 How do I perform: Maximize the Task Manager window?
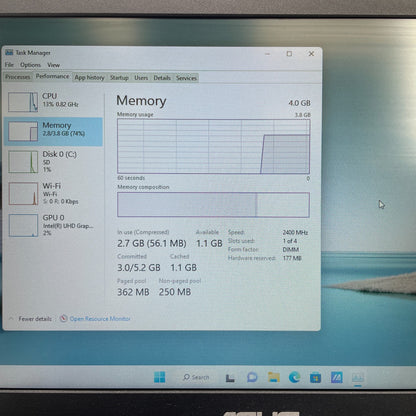pos(289,54)
